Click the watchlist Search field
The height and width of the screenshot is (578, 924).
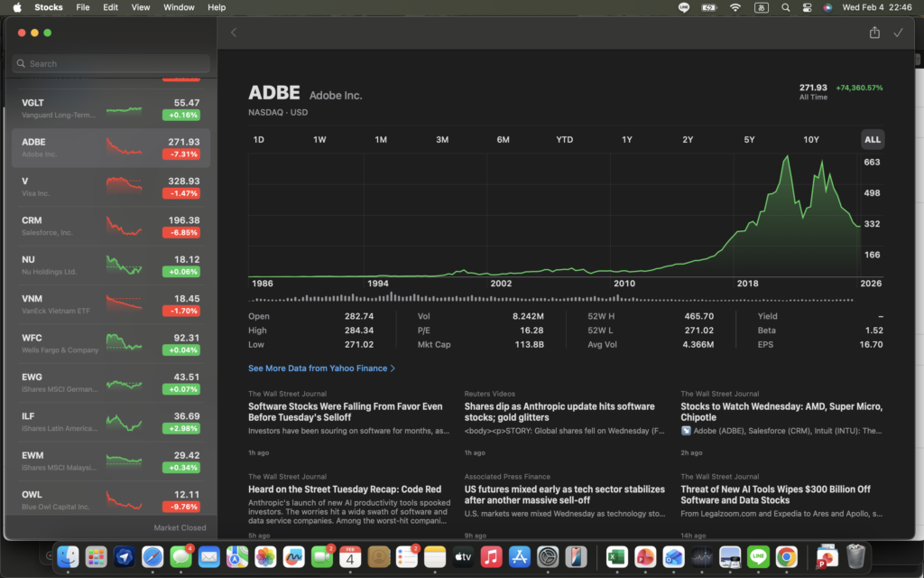111,64
